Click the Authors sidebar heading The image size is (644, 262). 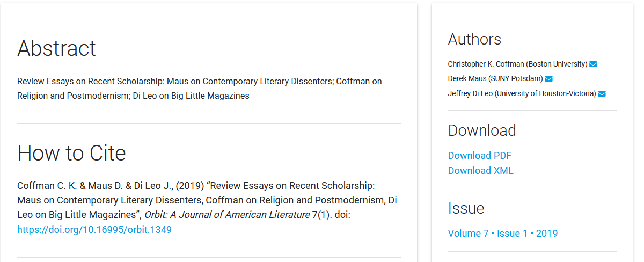[x=474, y=39]
